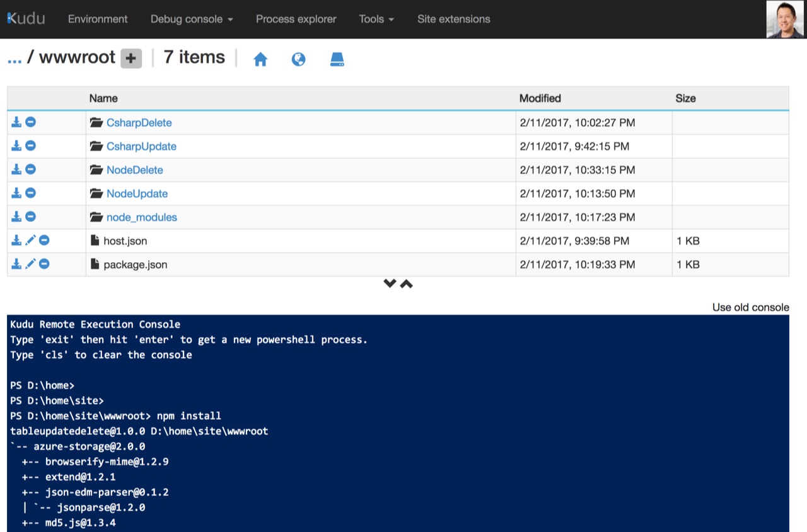The height and width of the screenshot is (532, 807).
Task: Delete the NodeDelete folder
Action: pos(30,170)
